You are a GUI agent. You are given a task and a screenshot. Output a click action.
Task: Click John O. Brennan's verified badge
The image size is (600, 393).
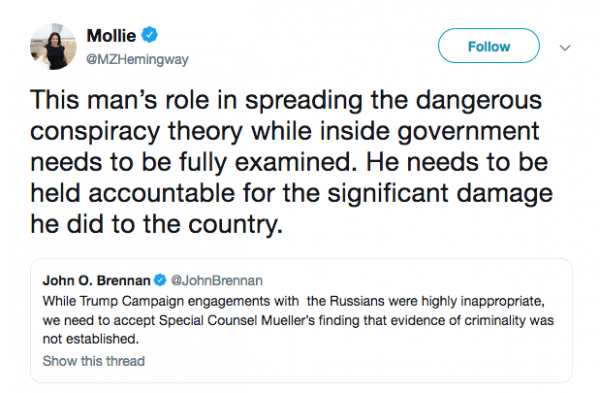click(x=160, y=280)
